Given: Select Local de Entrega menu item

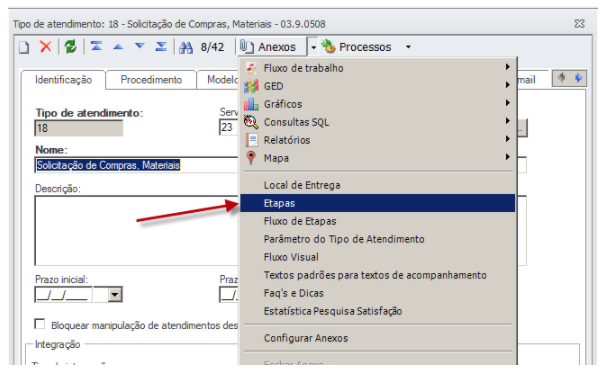Looking at the screenshot, I should pos(378,185).
